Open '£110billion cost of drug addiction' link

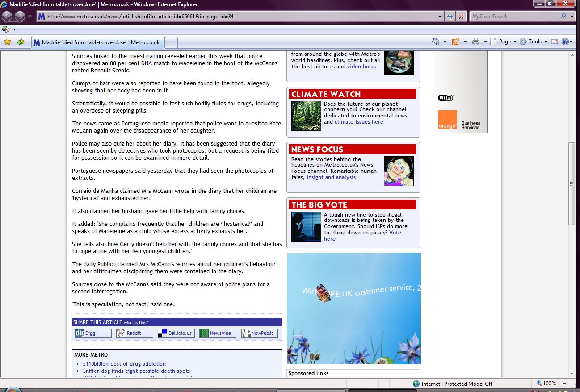point(124,364)
